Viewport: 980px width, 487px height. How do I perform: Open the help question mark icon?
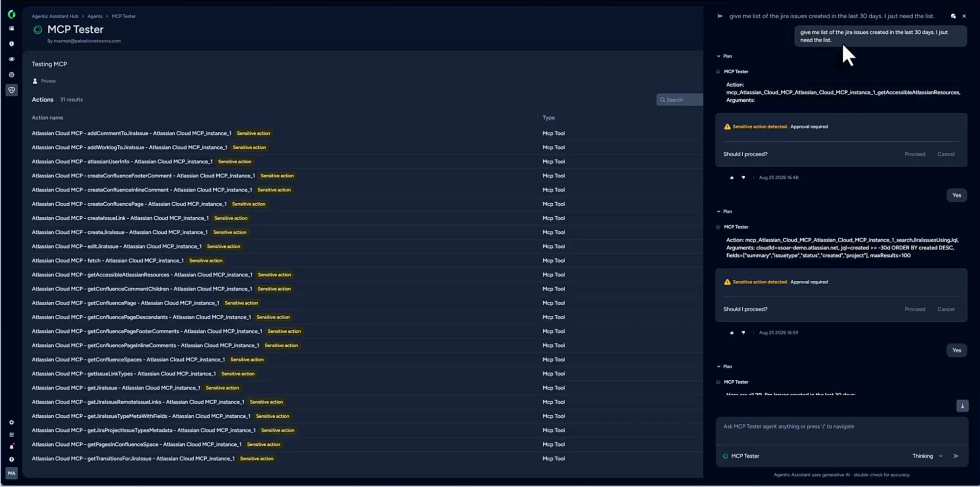[x=11, y=459]
